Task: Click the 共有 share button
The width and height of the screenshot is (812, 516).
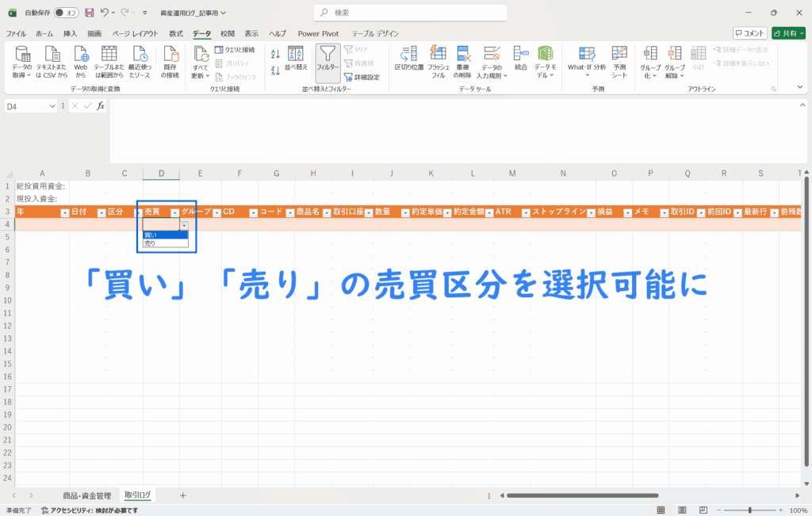Action: [789, 33]
